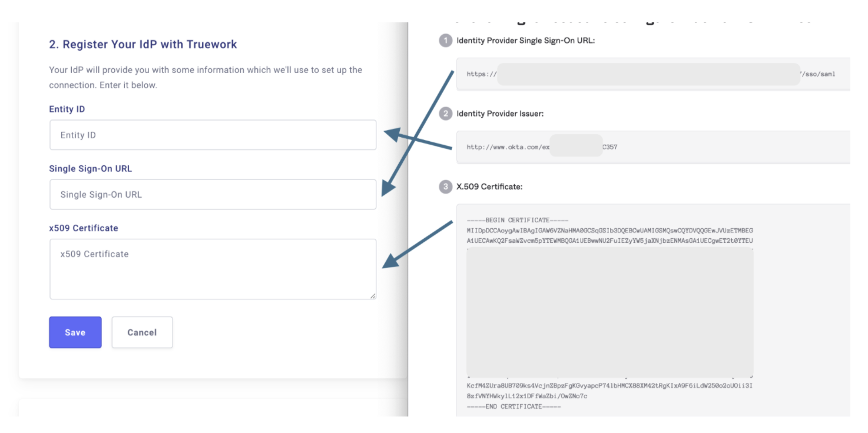Click the "Register Your IdP with Truework" heading
Image resolution: width=868 pixels, height=433 pixels.
(143, 45)
